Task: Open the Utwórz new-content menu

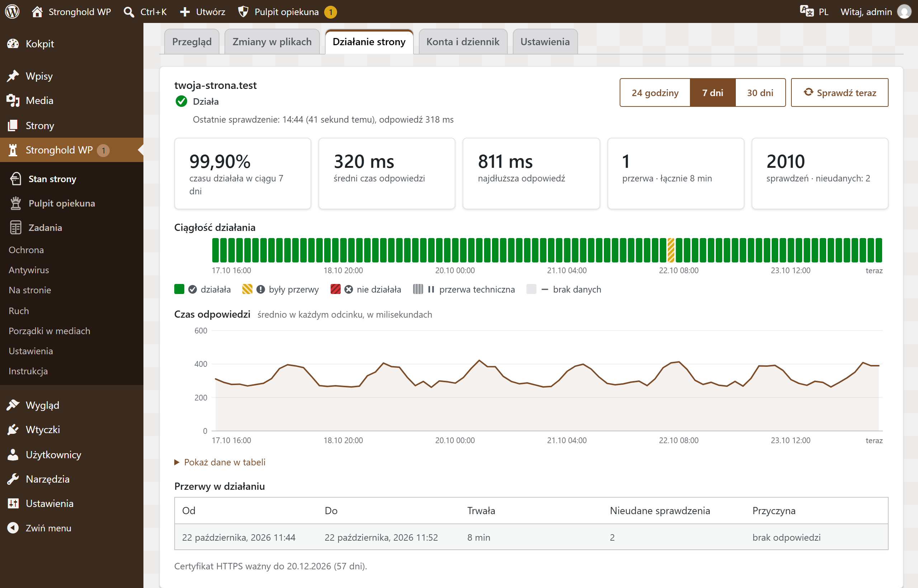Action: pos(203,12)
